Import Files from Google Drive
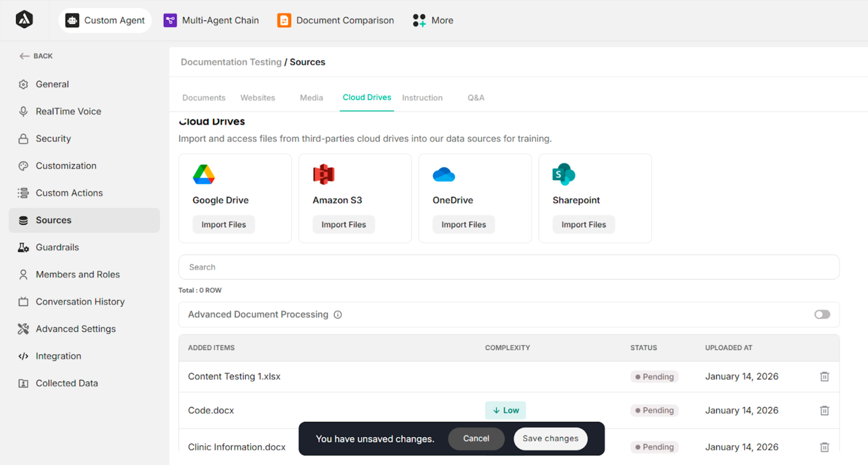This screenshot has width=868, height=465. (224, 224)
